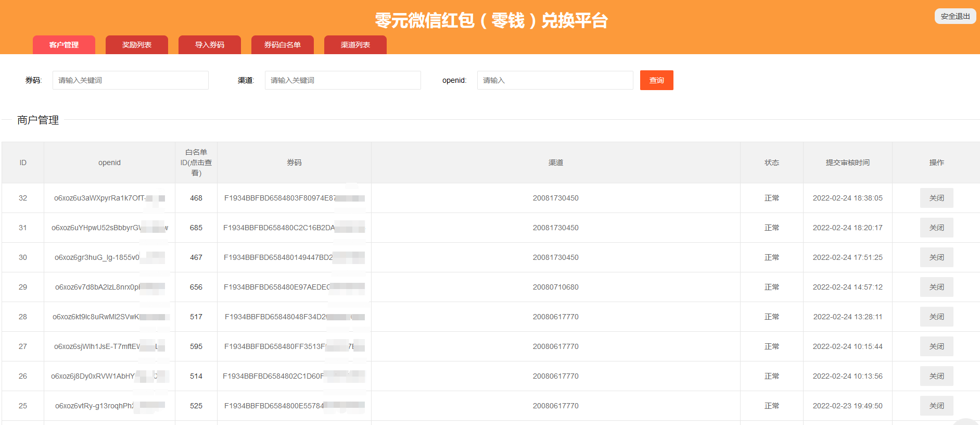Open whitelist ID 656 entry
Screen dimensions: 980x425
196,287
